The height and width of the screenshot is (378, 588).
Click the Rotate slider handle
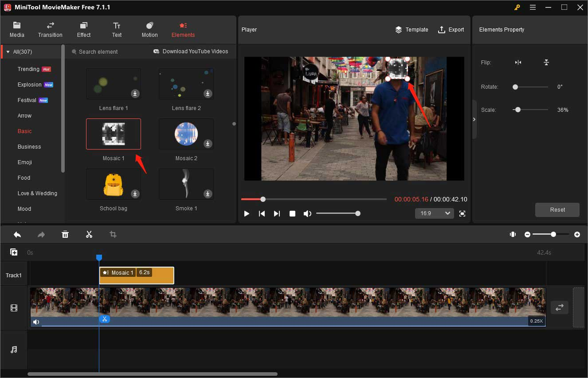coord(515,87)
